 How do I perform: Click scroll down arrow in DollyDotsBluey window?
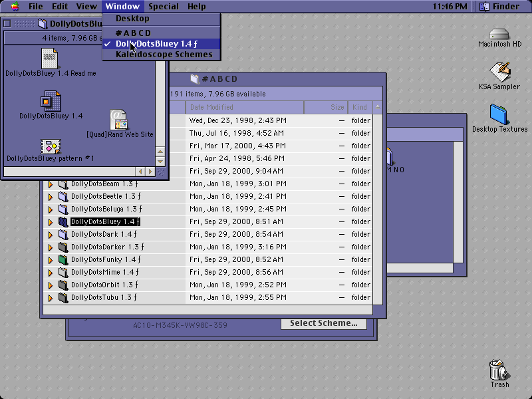coord(160,161)
